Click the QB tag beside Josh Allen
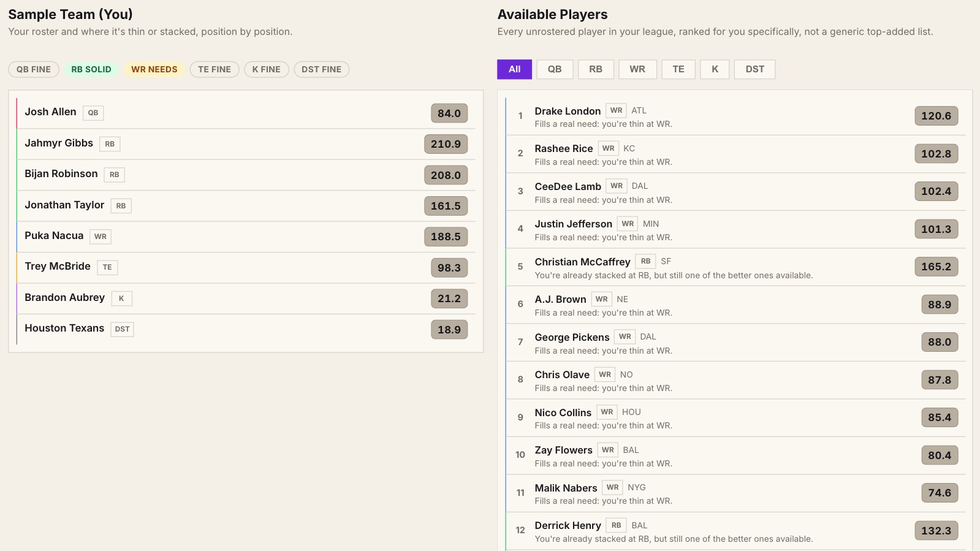The width and height of the screenshot is (980, 551). (x=93, y=113)
